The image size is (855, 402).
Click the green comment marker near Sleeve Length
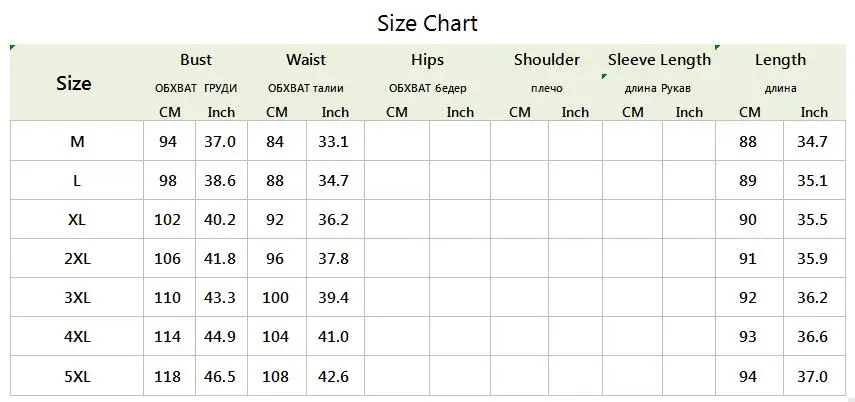[x=604, y=76]
